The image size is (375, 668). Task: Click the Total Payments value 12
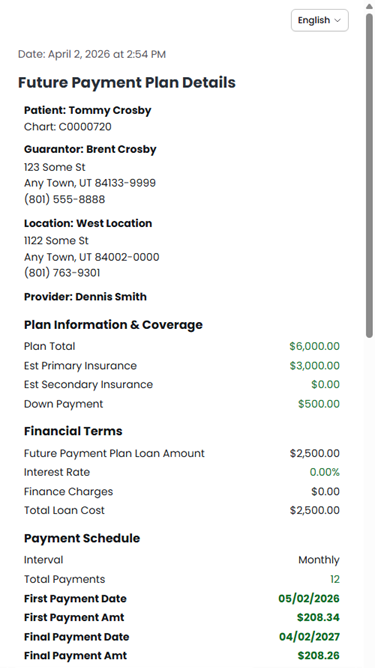335,579
